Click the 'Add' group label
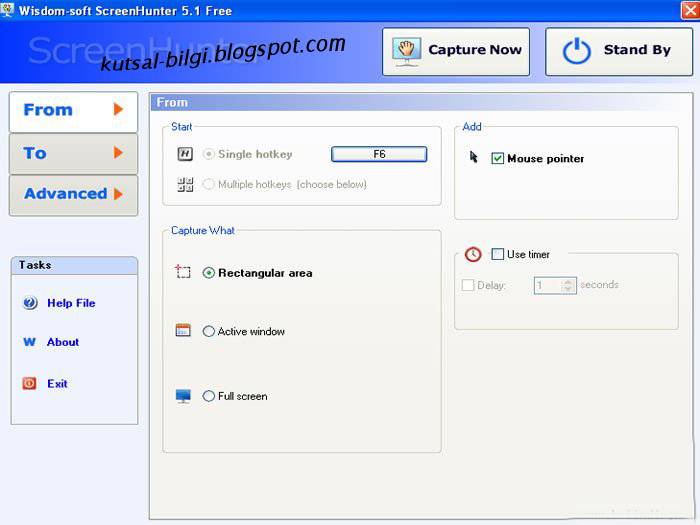The height and width of the screenshot is (525, 700). point(472,127)
